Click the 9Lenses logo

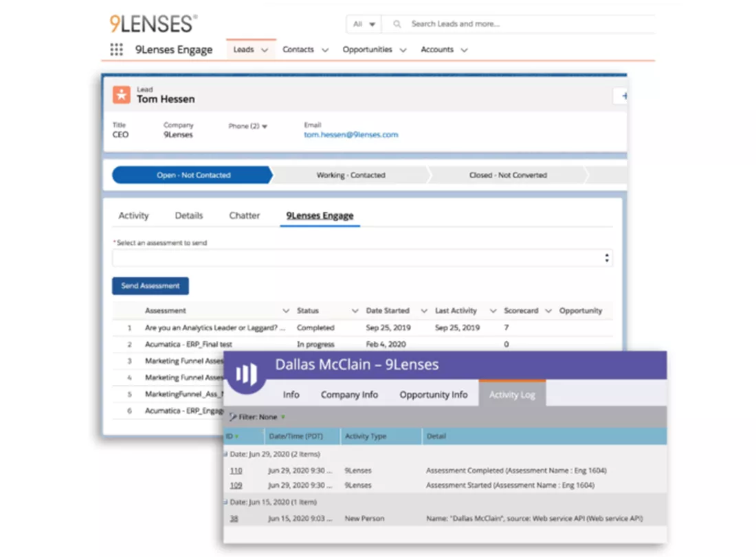click(153, 23)
